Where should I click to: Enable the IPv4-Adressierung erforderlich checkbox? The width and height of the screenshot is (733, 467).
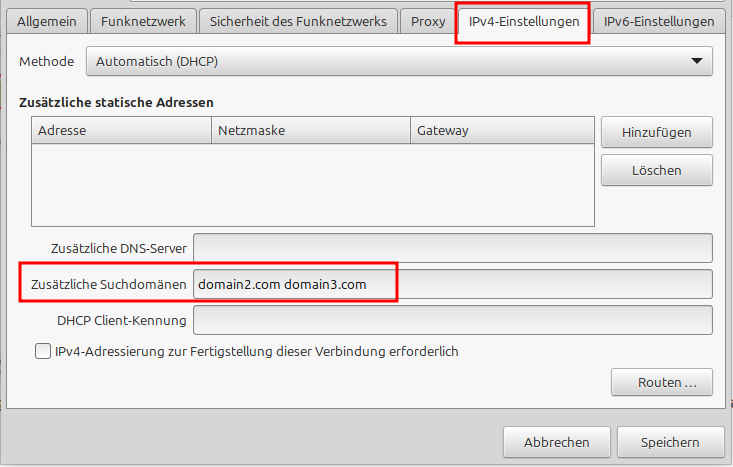(43, 352)
